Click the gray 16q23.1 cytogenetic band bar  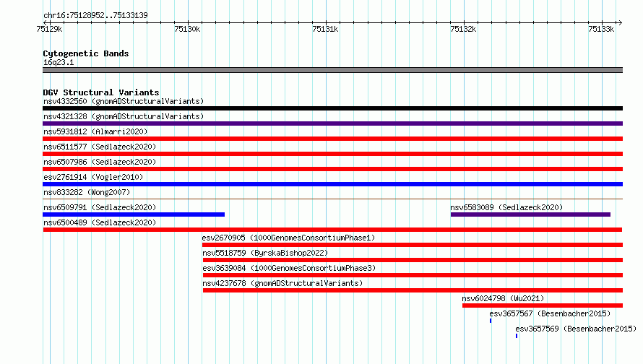[332, 70]
